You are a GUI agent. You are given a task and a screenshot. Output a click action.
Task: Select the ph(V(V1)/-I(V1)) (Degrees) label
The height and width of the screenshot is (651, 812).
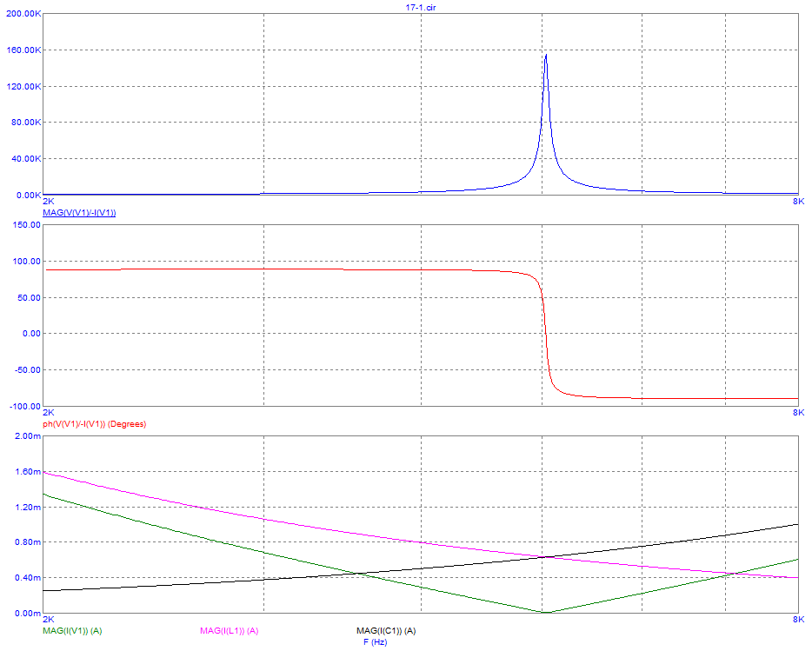tap(94, 424)
